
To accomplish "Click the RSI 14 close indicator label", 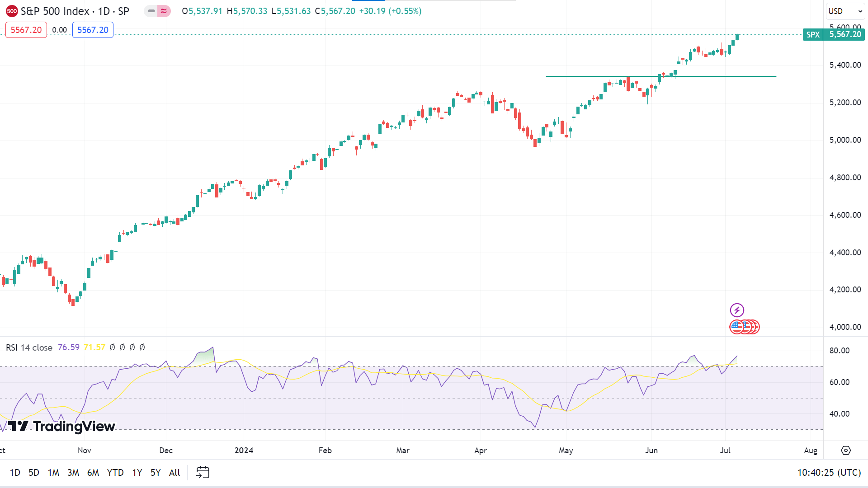I will point(29,347).
